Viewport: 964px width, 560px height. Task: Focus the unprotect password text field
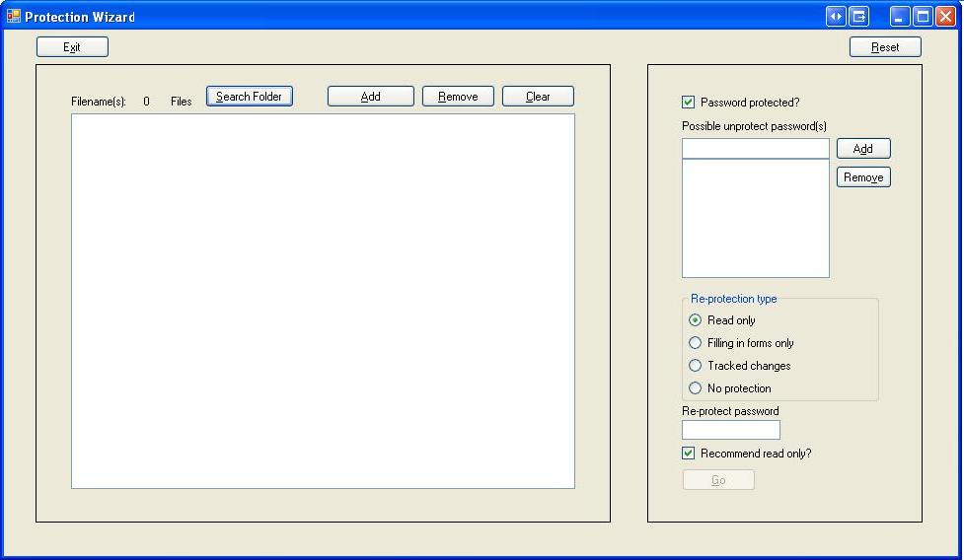point(756,148)
